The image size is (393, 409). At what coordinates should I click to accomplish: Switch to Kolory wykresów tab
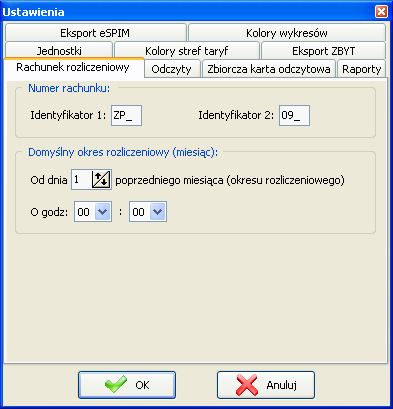287,33
